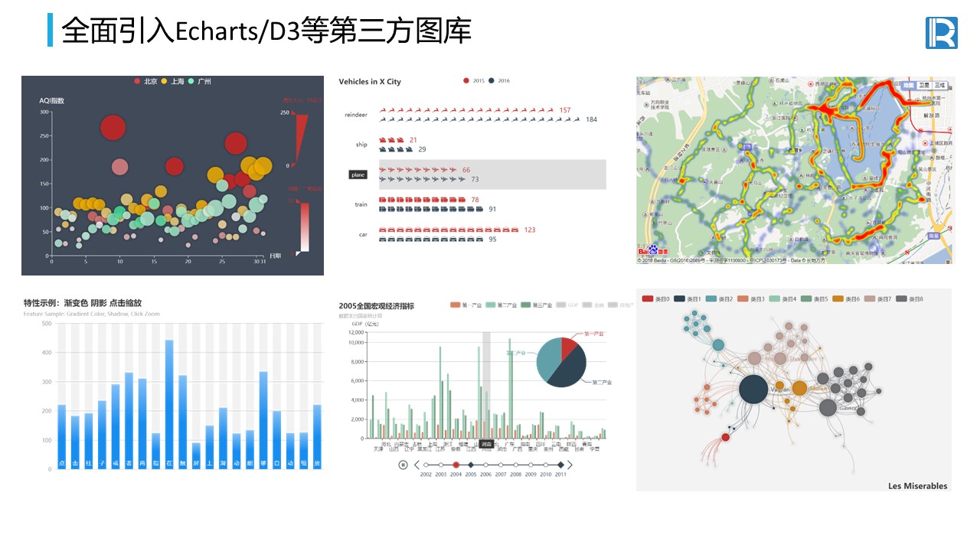This screenshot has height=551, width=980.
Task: Select the 2007 timeline point
Action: [x=501, y=465]
